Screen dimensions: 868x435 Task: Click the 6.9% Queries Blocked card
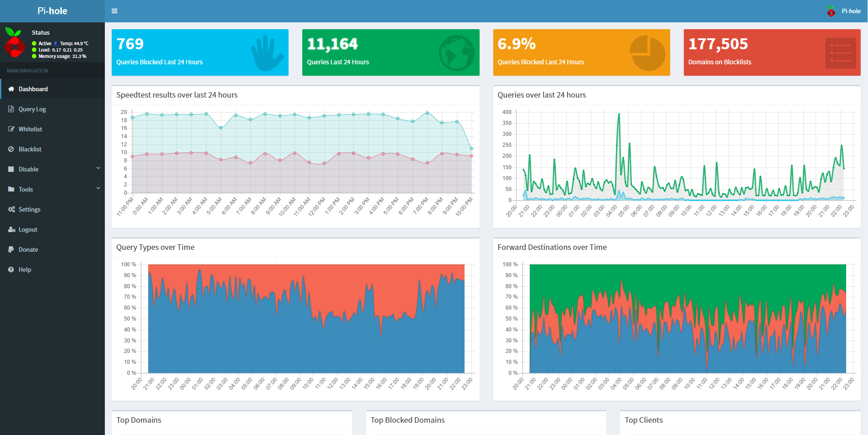581,52
